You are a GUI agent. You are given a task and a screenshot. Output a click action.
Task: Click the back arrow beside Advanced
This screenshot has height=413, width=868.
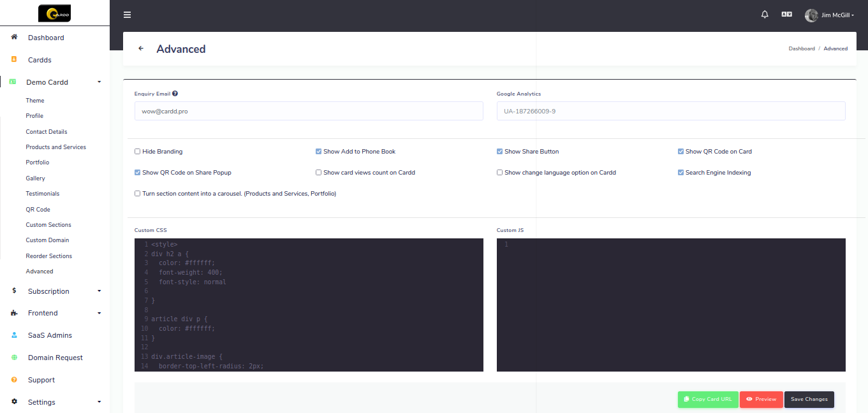[x=141, y=48]
